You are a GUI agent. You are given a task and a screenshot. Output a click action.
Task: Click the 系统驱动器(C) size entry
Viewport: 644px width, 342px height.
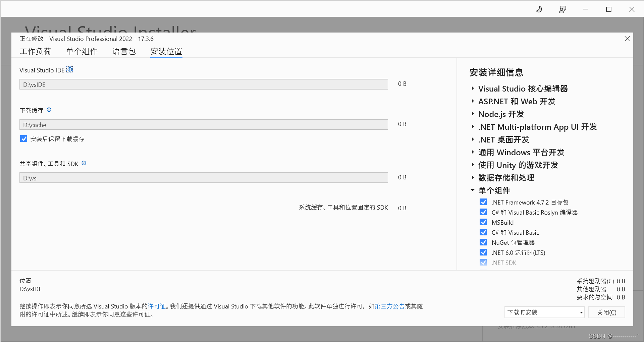601,281
